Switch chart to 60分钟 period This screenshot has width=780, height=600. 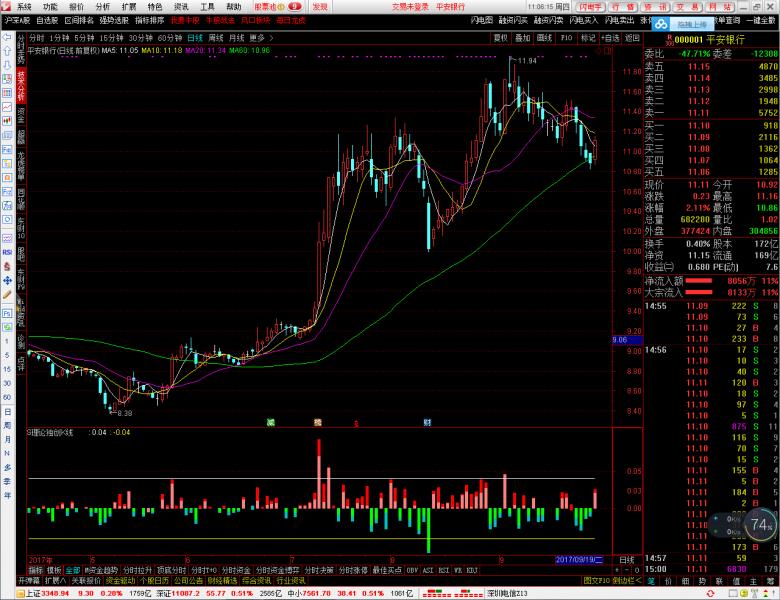pos(170,38)
